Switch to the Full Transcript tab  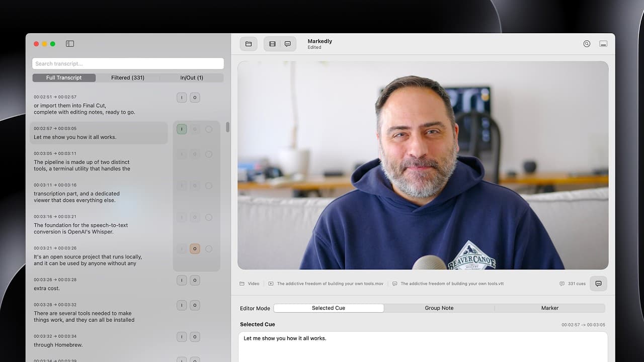[x=64, y=78]
